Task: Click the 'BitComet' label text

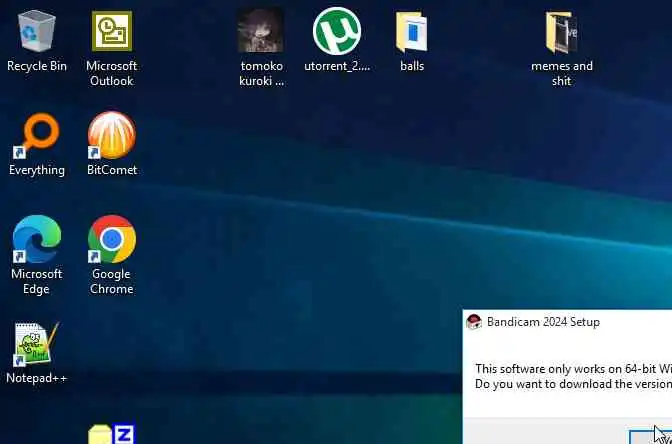Action: pyautogui.click(x=112, y=170)
